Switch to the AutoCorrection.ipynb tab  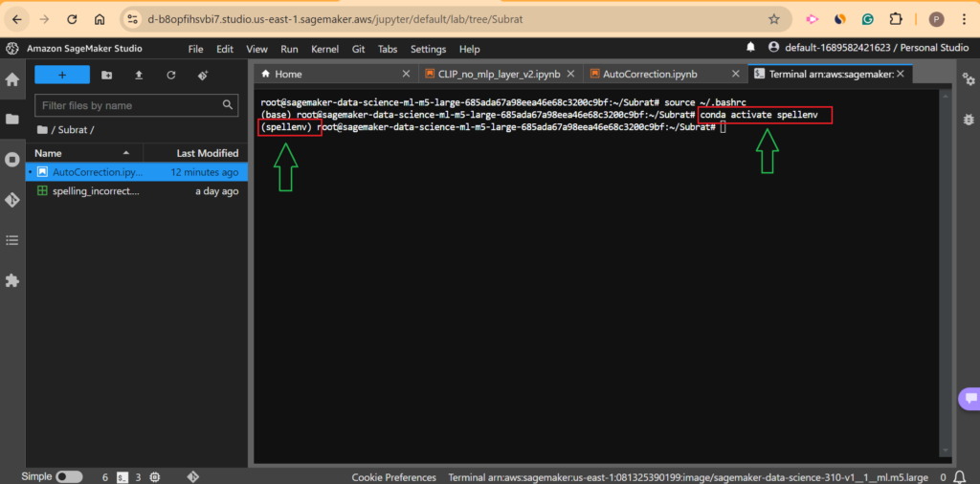[x=649, y=74]
